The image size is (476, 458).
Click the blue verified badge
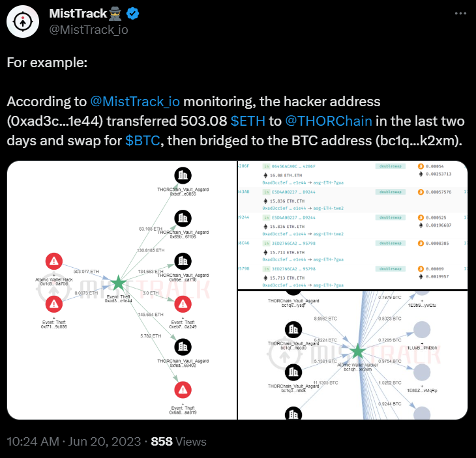click(x=132, y=14)
